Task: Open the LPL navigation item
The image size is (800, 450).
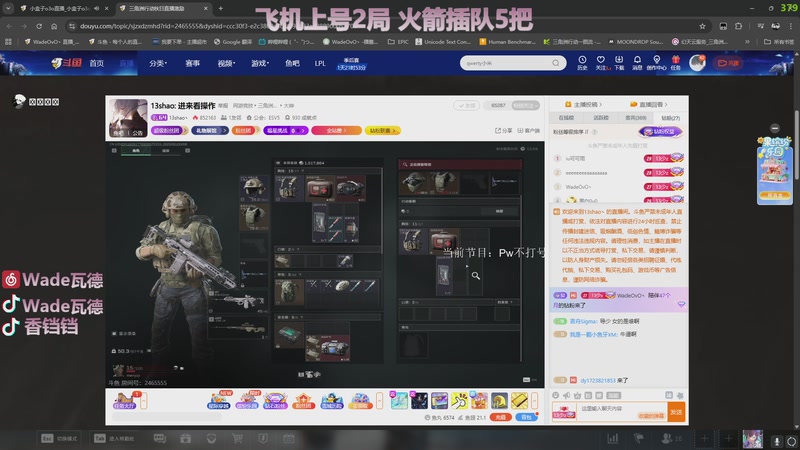Action: [x=320, y=63]
